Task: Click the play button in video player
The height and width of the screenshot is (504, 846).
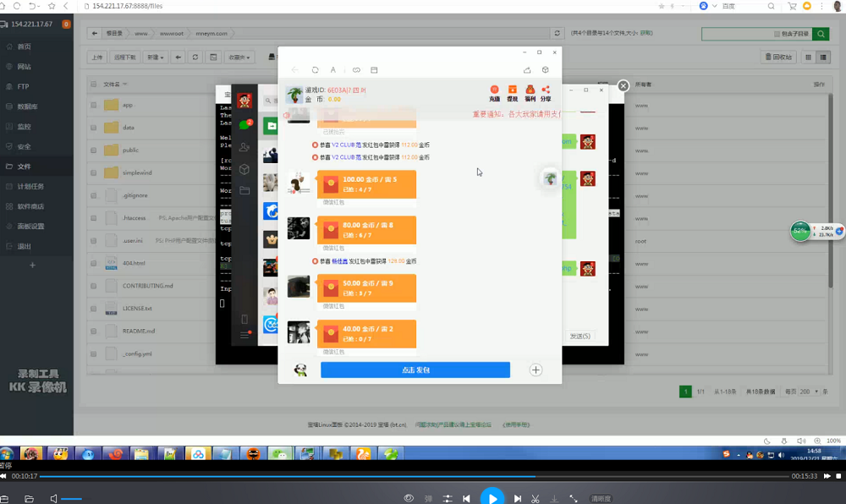Action: (492, 498)
